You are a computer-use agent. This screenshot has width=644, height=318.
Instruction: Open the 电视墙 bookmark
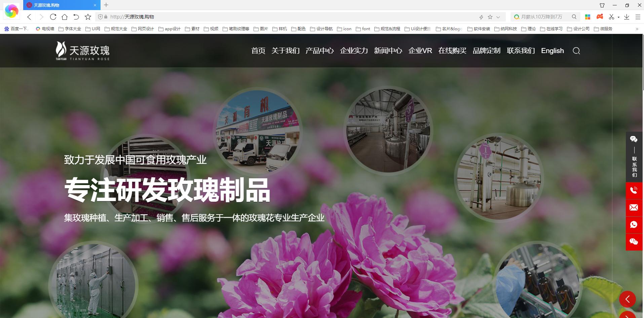coord(45,29)
